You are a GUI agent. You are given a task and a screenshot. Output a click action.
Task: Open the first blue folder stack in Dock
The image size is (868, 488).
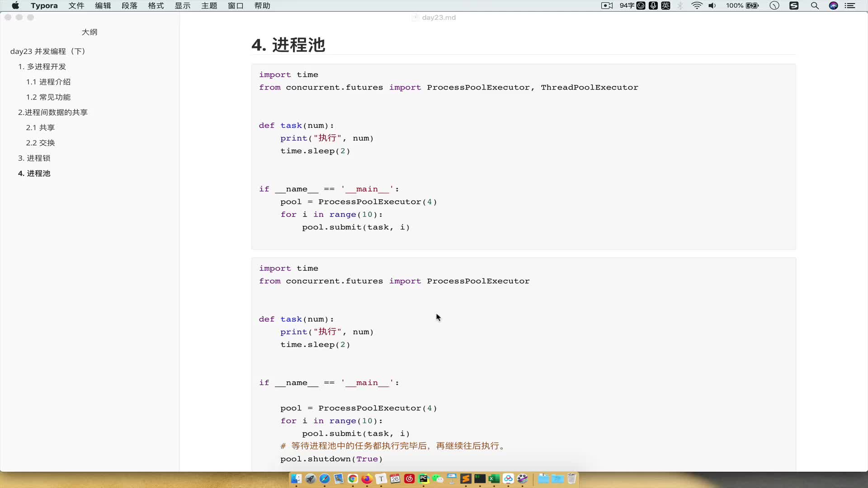tap(543, 479)
